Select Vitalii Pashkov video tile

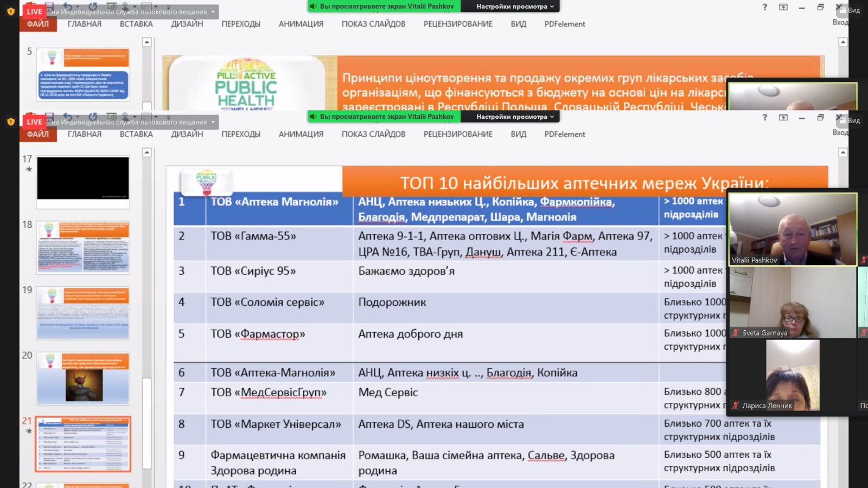point(793,229)
